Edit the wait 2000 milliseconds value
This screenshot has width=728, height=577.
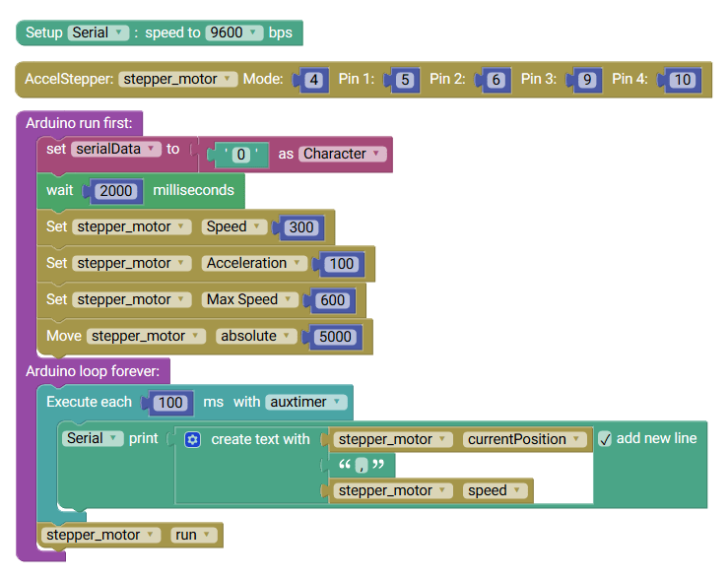tap(116, 191)
